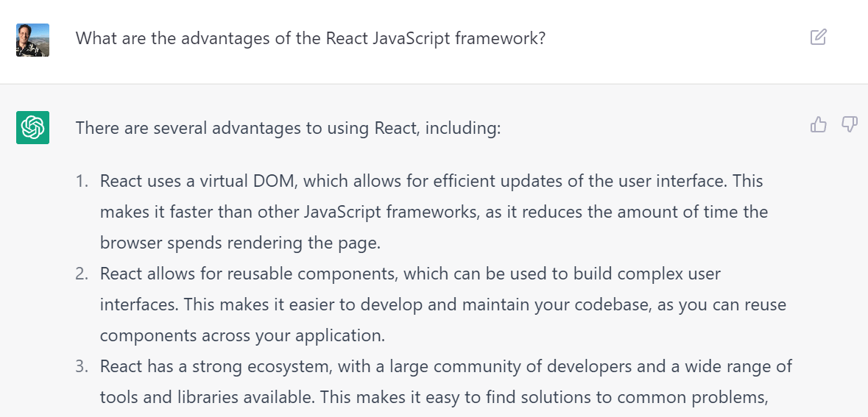Viewport: 868px width, 417px height.
Task: Click the line 'browser spends rendering the page.'
Action: coord(240,243)
